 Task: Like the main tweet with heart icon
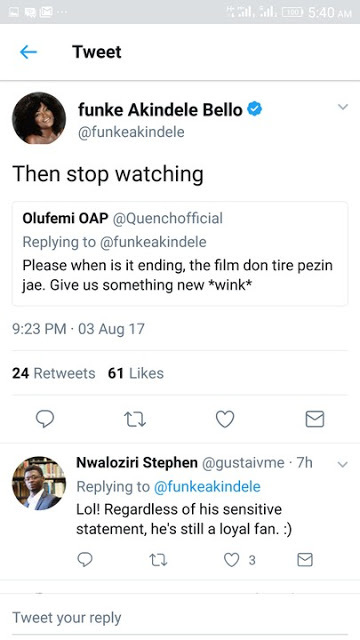click(x=225, y=419)
